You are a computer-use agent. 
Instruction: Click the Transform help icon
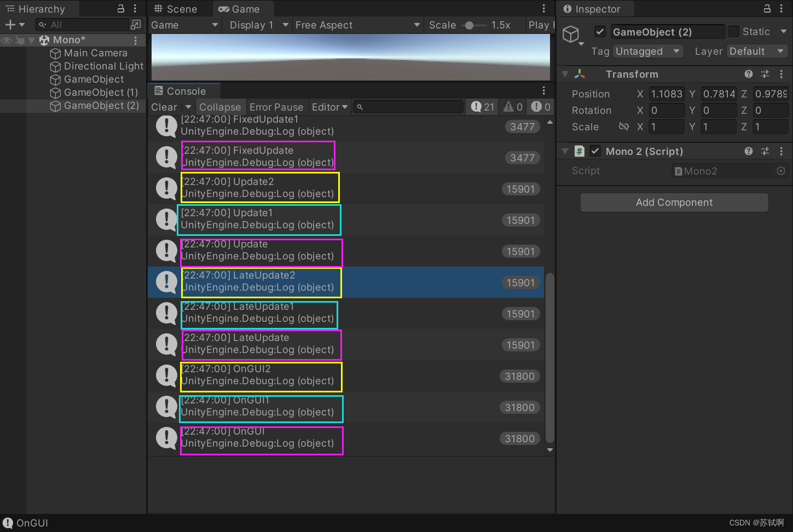(749, 74)
